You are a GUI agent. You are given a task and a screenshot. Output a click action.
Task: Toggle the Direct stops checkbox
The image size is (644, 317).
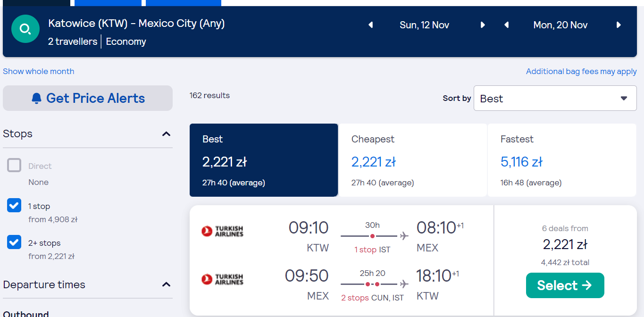pos(14,166)
